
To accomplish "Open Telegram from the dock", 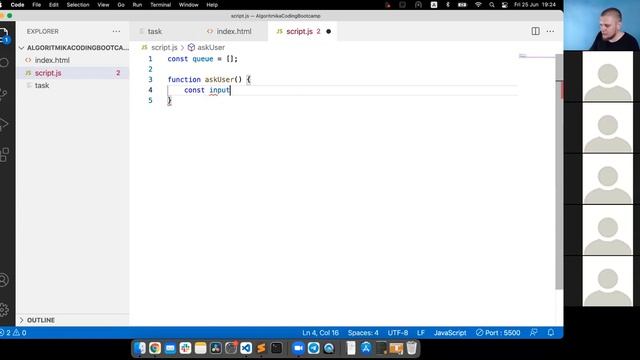I will (313, 348).
